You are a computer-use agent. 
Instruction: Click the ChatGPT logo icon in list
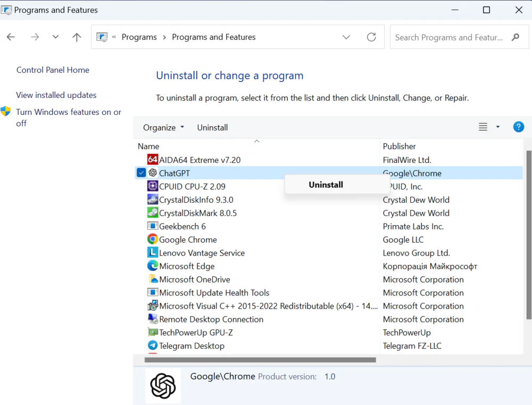(x=153, y=173)
